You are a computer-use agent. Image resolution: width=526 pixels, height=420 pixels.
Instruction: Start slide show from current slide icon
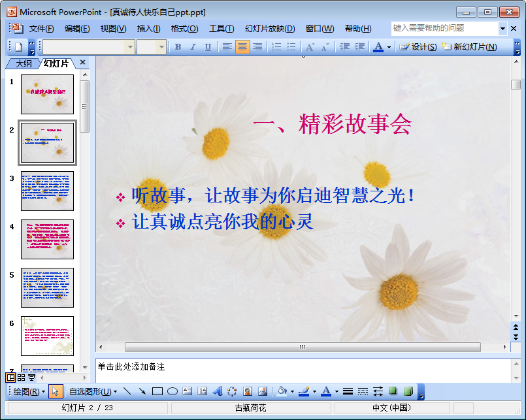pos(31,378)
